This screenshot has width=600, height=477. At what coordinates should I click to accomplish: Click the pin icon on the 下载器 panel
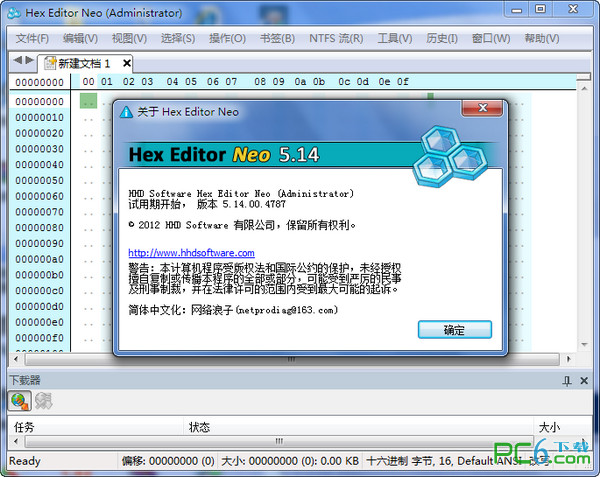click(x=567, y=380)
